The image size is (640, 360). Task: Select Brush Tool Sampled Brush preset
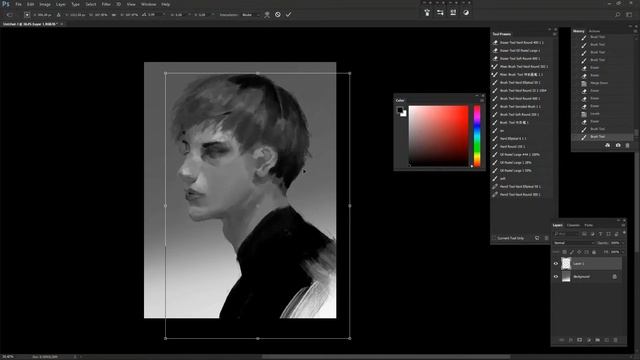tap(519, 107)
